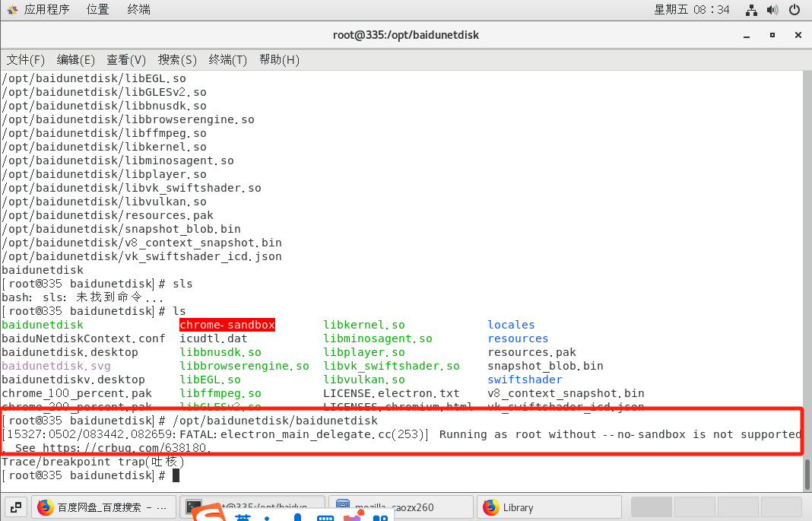
Task: Select the first workspace in switcher
Action: pyautogui.click(x=652, y=507)
